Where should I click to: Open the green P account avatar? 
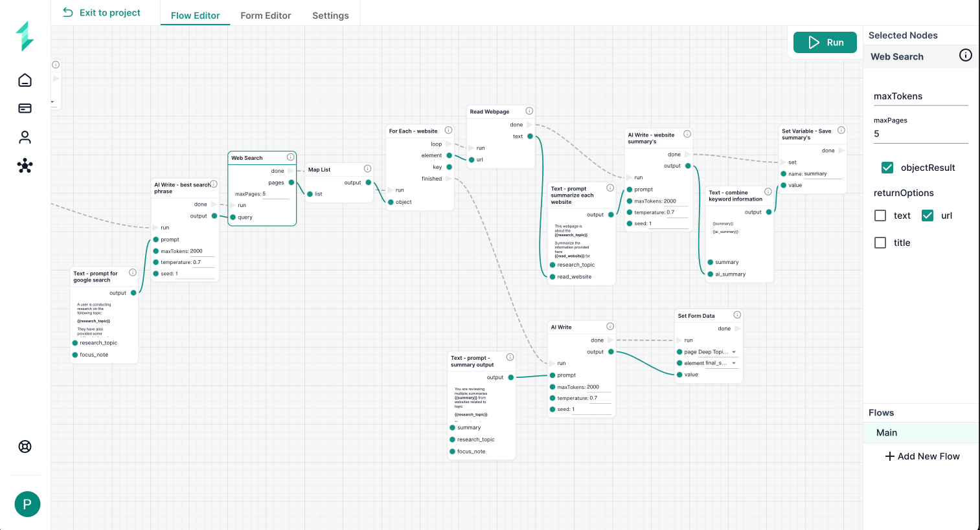(x=27, y=504)
